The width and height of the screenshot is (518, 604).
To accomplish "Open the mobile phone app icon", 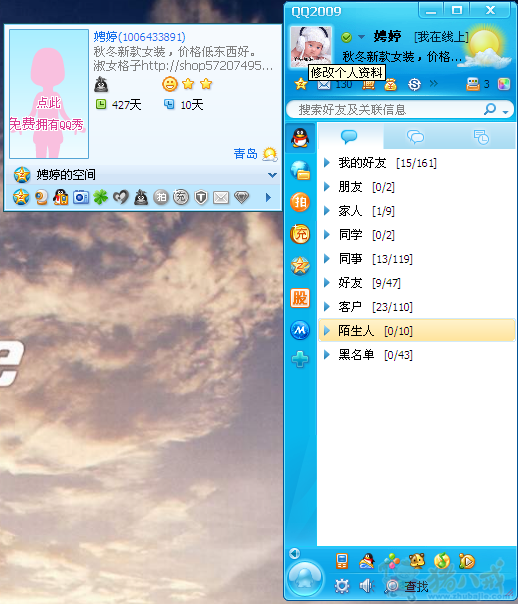I will pyautogui.click(x=342, y=561).
